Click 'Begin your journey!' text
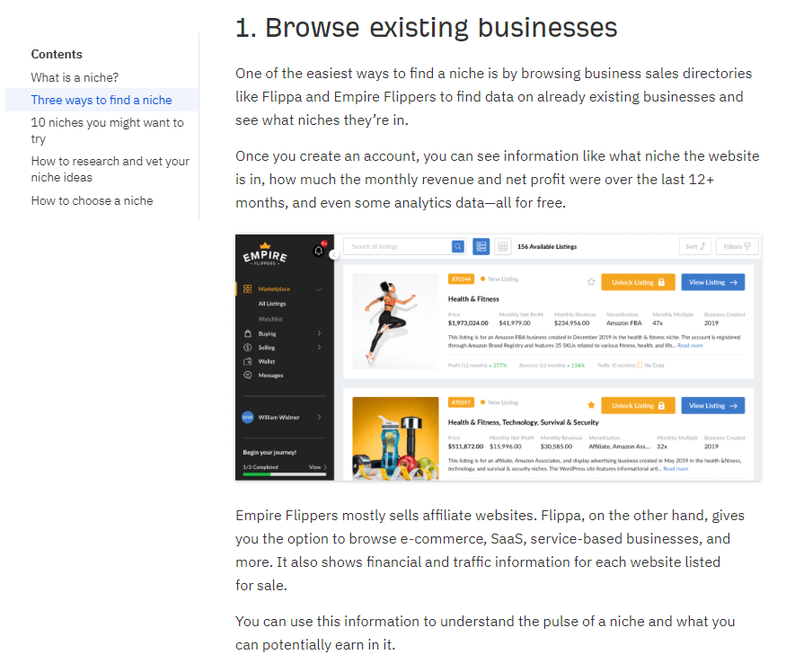This screenshot has height=672, width=786. (x=269, y=453)
